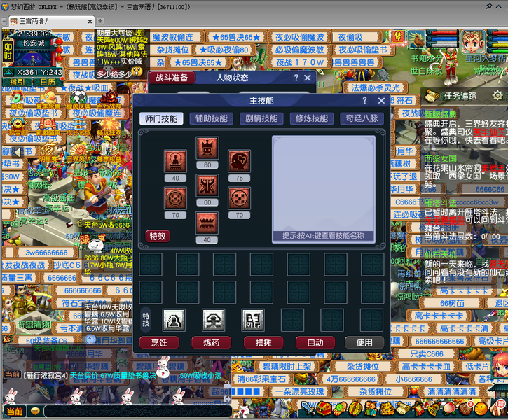508x420 pixels.
Task: Switch to 奇经八脉 tab
Action: (x=362, y=118)
